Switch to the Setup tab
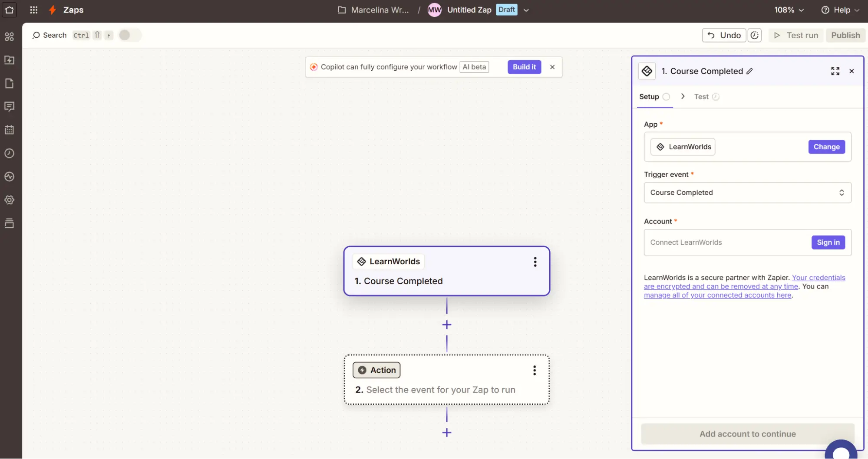The height and width of the screenshot is (459, 868). click(x=654, y=97)
